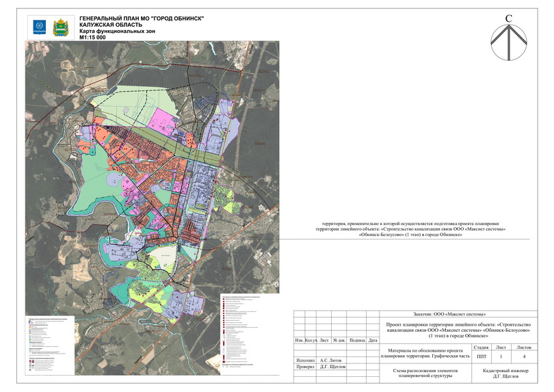Open the right-side legend list with red symbols

click(246, 335)
